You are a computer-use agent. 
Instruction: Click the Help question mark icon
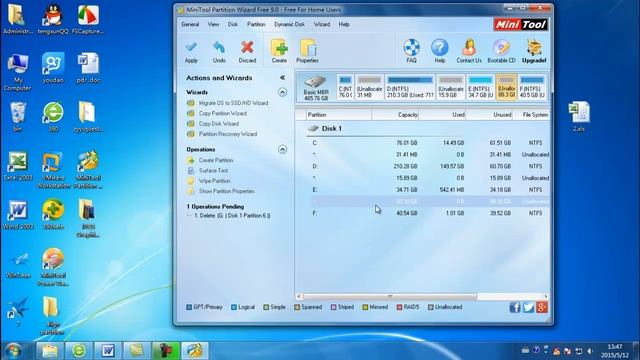440,51
